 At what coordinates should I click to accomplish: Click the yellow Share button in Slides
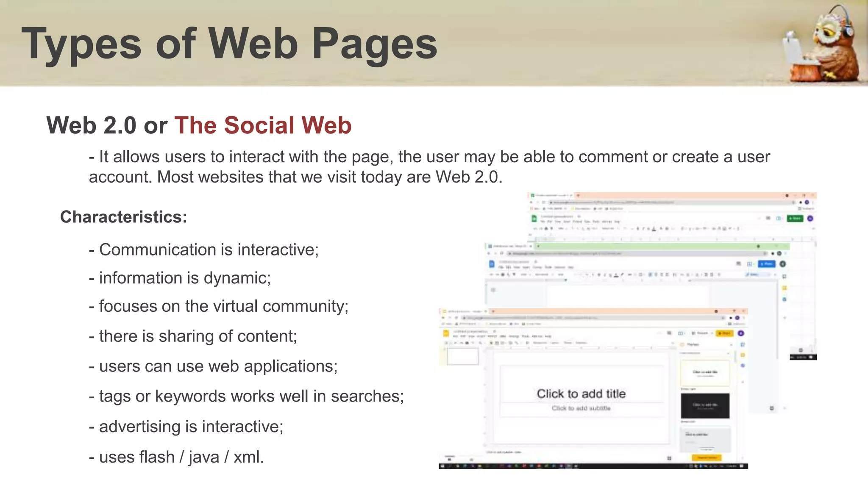[725, 333]
